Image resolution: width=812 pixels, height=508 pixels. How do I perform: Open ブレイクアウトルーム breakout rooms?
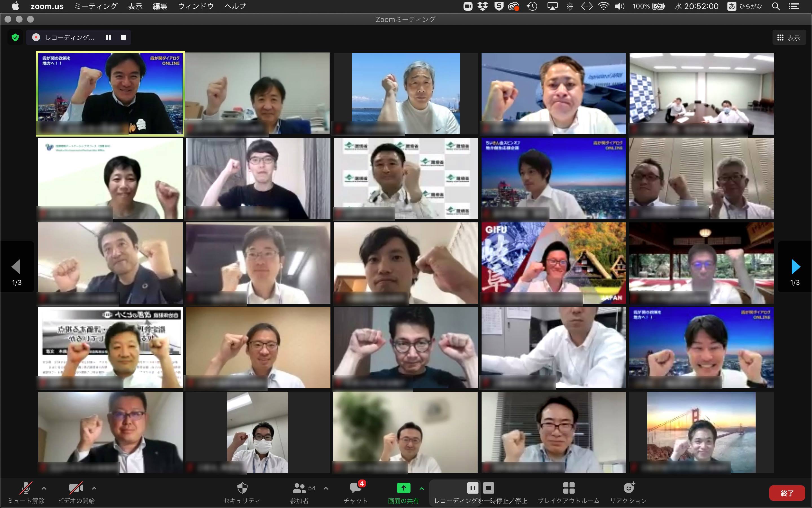(569, 493)
